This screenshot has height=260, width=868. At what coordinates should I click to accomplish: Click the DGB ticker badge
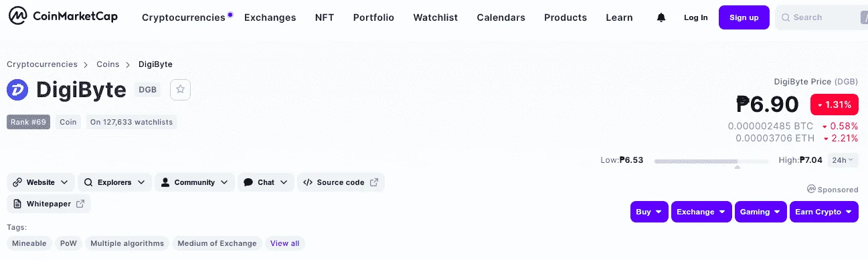[148, 90]
